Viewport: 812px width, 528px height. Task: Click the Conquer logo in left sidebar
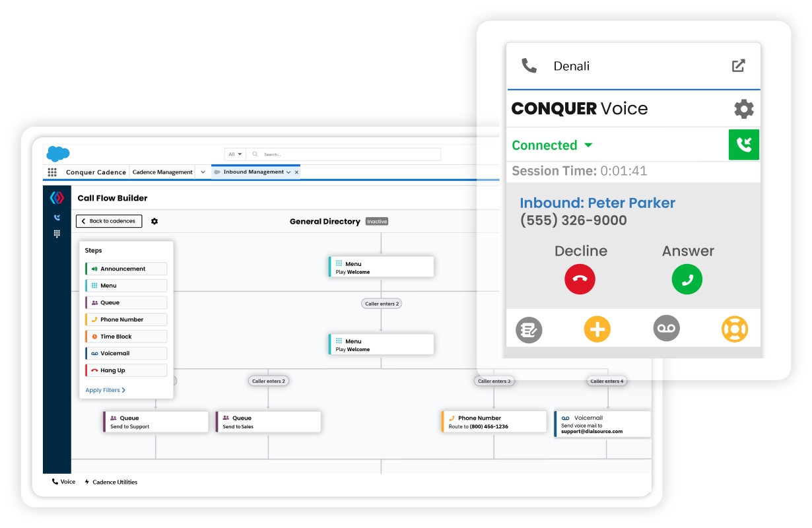coord(57,198)
